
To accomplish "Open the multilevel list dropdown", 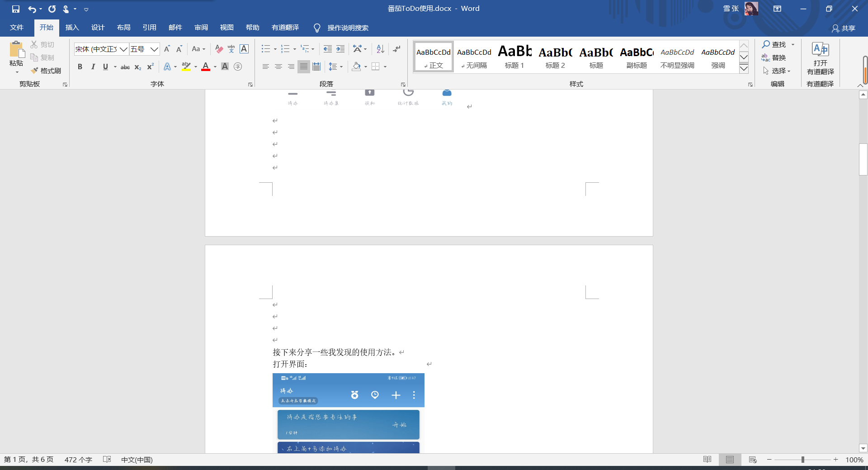I will coord(313,49).
